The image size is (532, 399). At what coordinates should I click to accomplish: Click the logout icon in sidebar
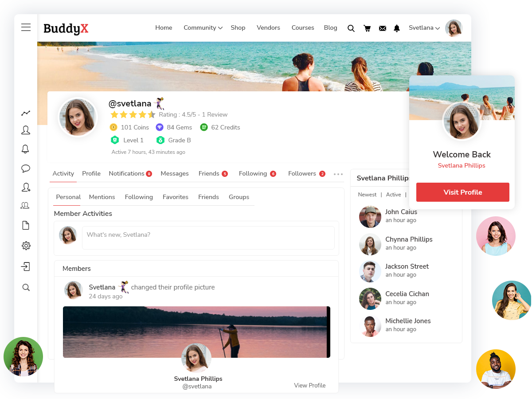(26, 266)
